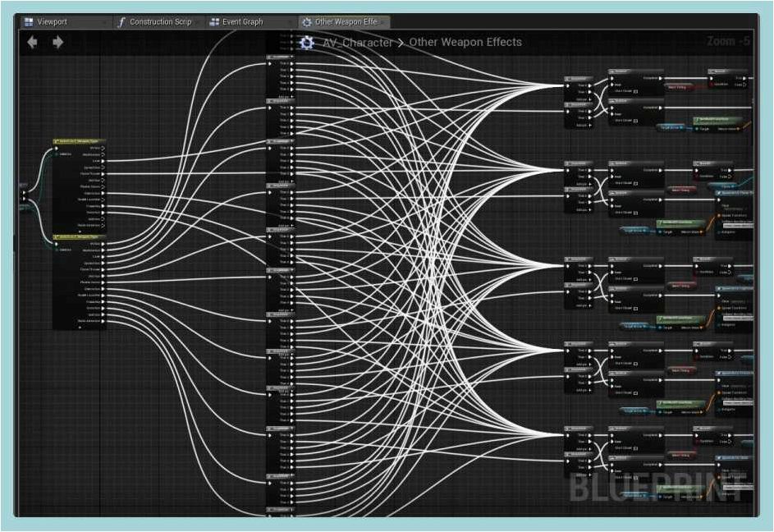Toggle Start Closed on the second Do Once node

[634, 121]
